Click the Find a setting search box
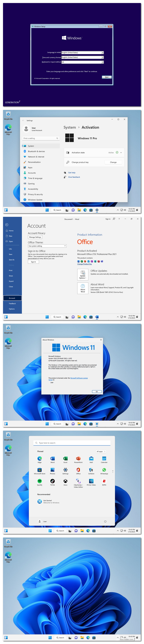This screenshot has height=644, width=144. click(x=41, y=138)
